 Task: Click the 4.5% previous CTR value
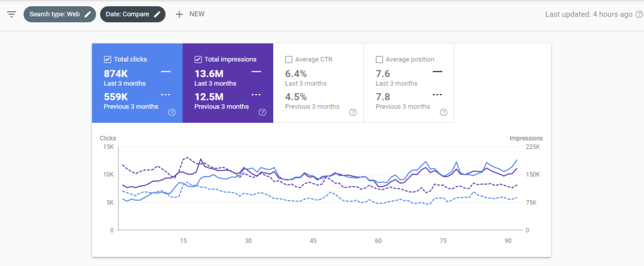[296, 97]
